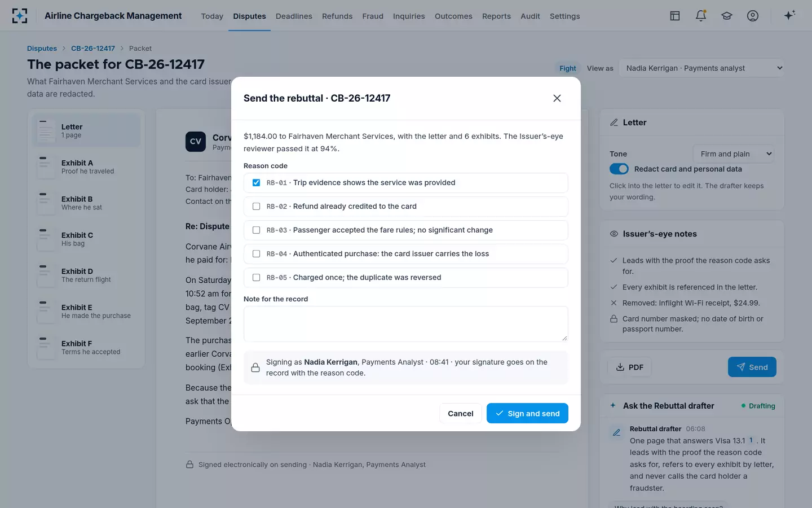
Task: Cancel the rebuttal dialog
Action: pos(461,413)
